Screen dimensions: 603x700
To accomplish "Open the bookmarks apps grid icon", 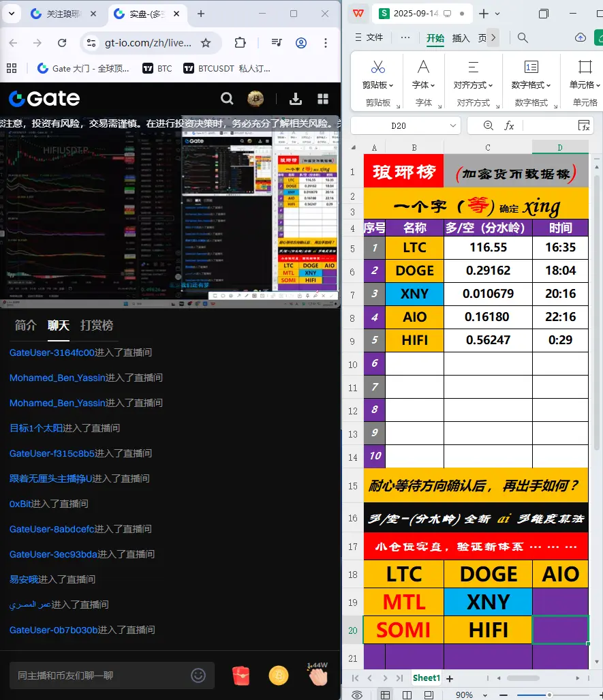I will pyautogui.click(x=12, y=68).
